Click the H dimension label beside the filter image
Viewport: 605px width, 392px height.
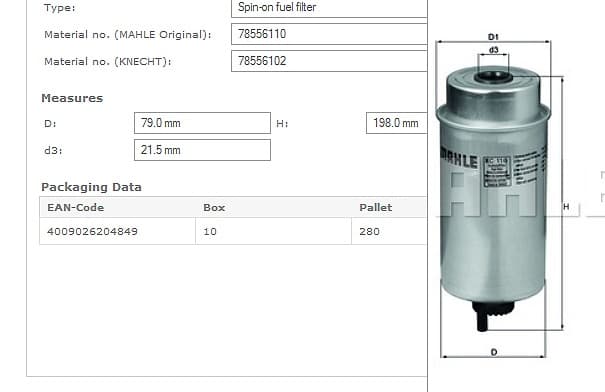[x=566, y=207]
